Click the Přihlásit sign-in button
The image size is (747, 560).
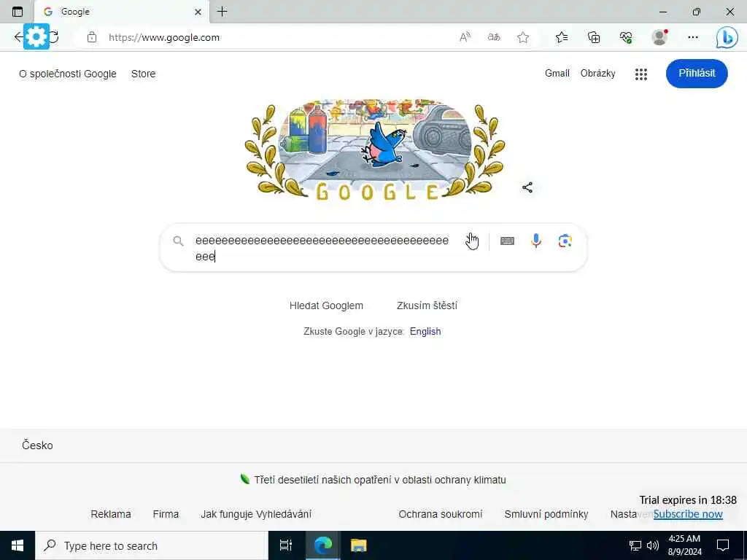(x=697, y=74)
